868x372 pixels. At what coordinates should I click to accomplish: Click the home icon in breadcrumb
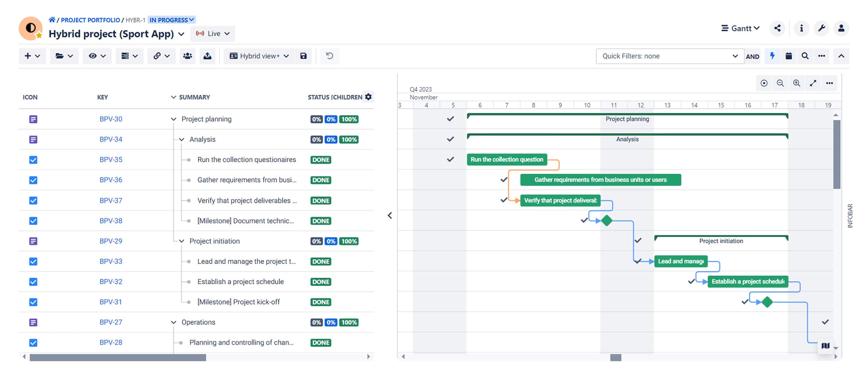[x=52, y=20]
